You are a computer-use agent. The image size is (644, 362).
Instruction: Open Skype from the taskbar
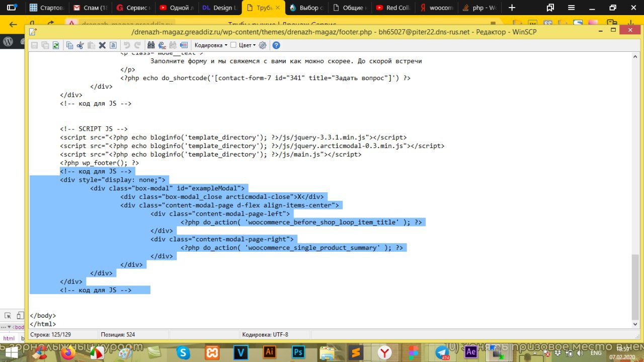pyautogui.click(x=182, y=352)
